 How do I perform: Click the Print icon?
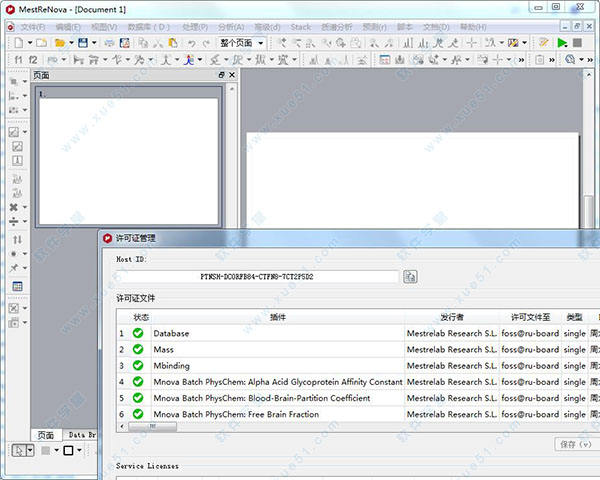[109, 43]
